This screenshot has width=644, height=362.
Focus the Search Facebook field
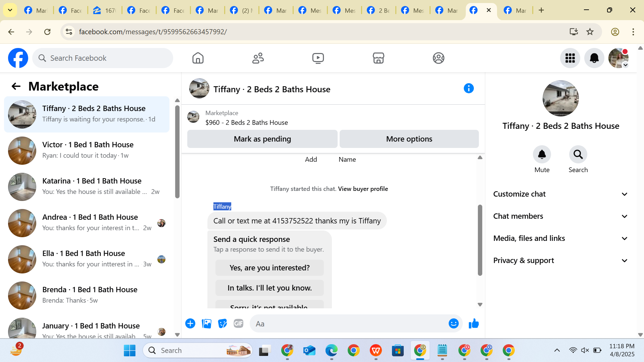pyautogui.click(x=103, y=58)
